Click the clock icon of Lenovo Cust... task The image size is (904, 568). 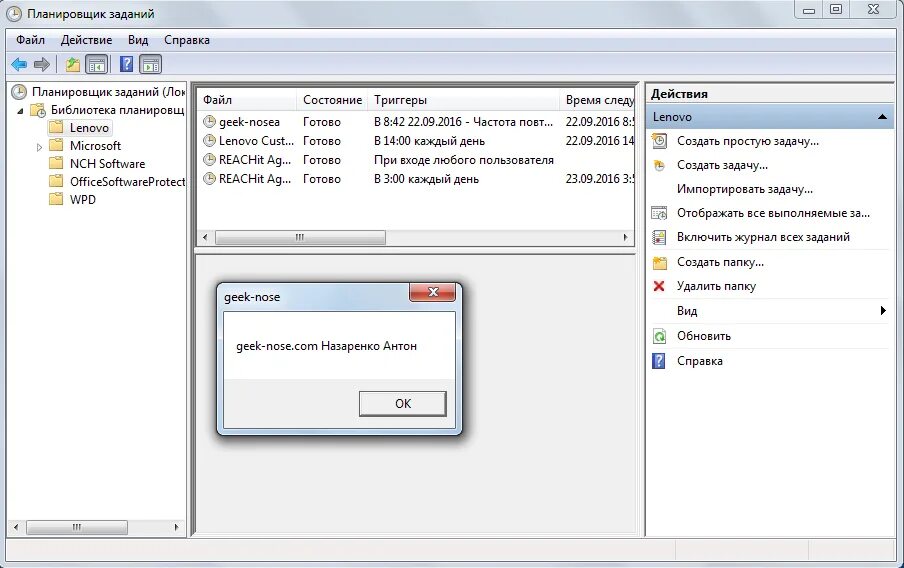tap(209, 141)
